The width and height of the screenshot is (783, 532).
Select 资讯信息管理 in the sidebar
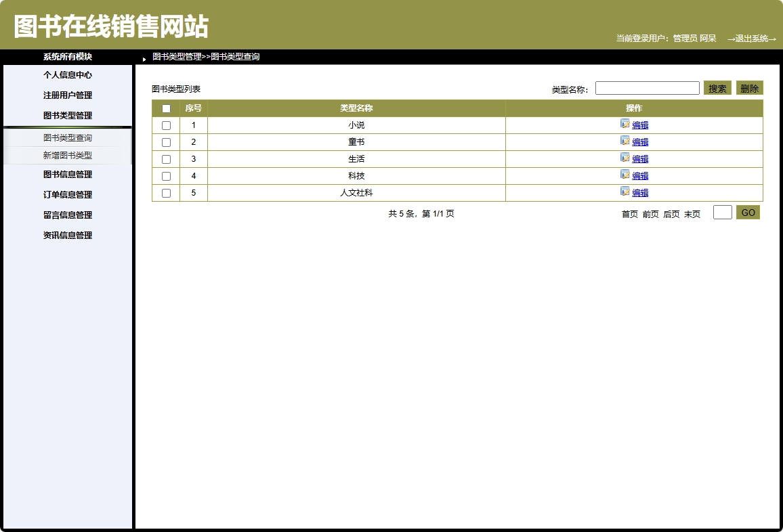point(68,235)
